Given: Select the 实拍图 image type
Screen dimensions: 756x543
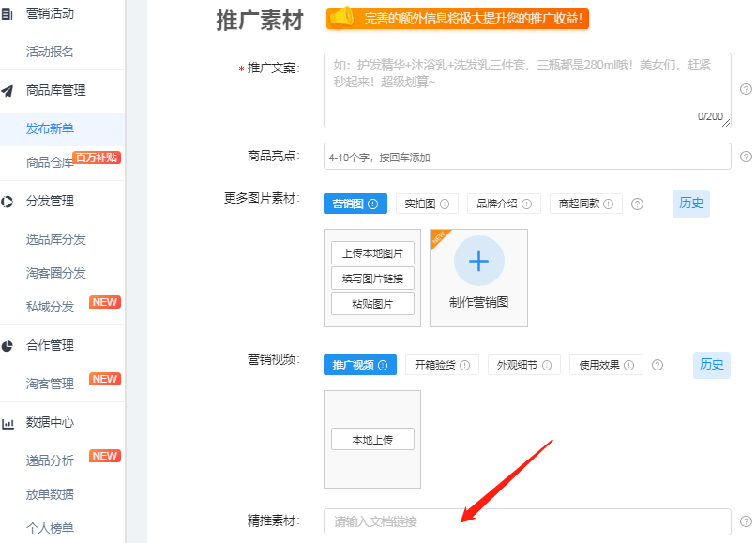Looking at the screenshot, I should tap(426, 204).
